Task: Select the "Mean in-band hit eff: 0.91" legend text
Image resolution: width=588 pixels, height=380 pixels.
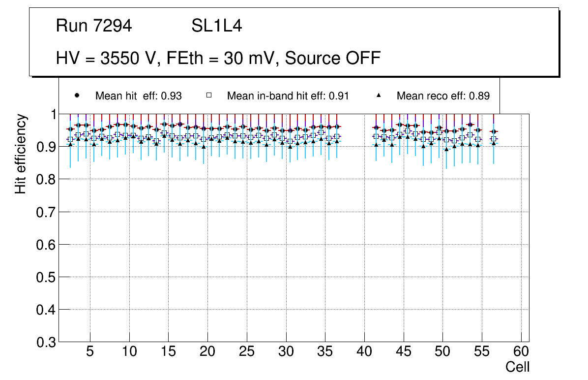Action: 288,96
